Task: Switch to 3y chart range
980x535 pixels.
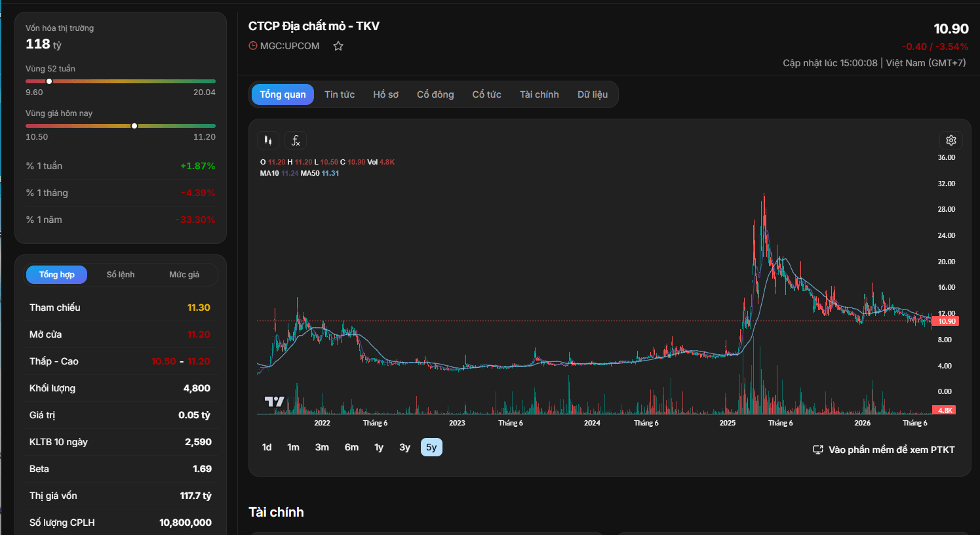Action: pyautogui.click(x=404, y=447)
